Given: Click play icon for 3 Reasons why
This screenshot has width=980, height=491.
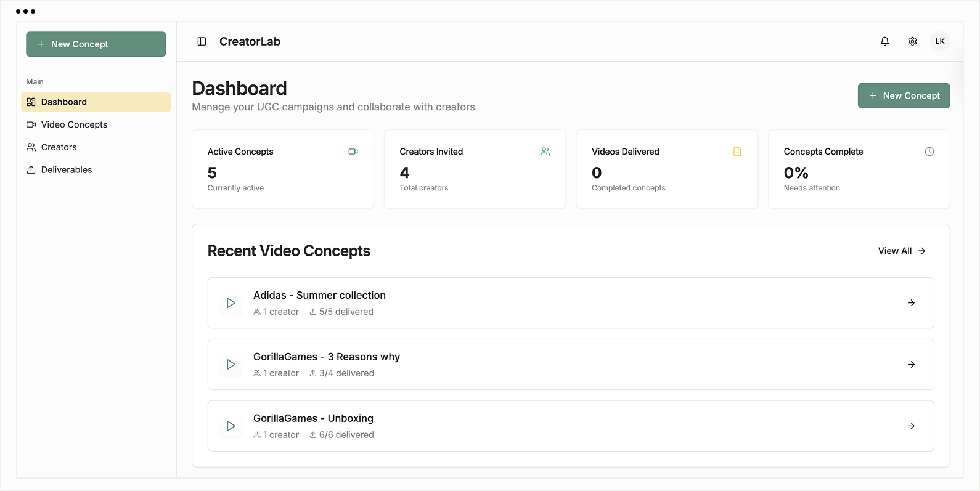Looking at the screenshot, I should [231, 365].
